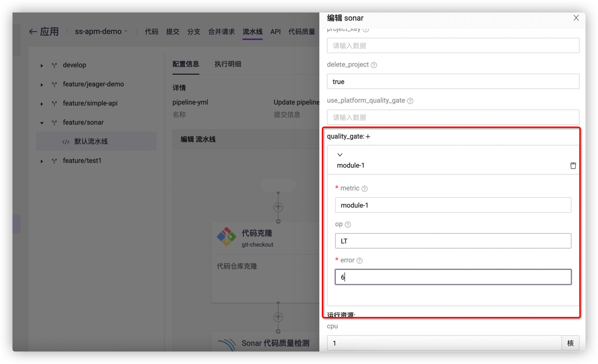The width and height of the screenshot is (598, 364).
Task: Click the op field containing LT
Action: [453, 241]
